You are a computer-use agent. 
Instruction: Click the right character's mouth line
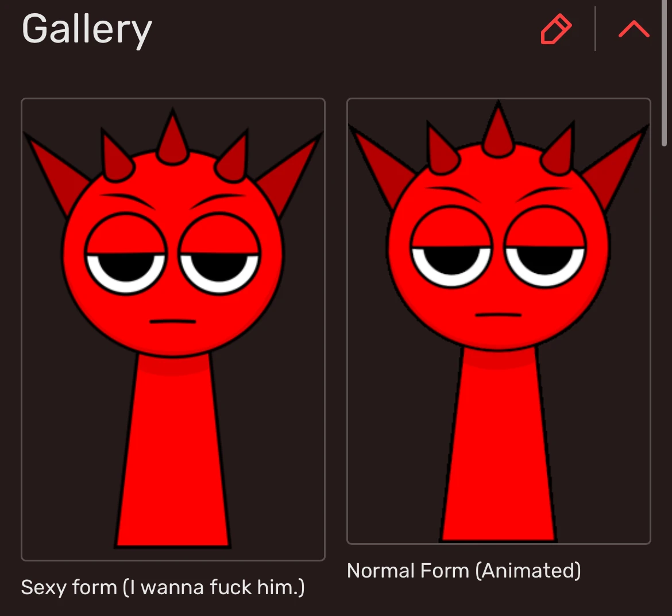pyautogui.click(x=499, y=315)
